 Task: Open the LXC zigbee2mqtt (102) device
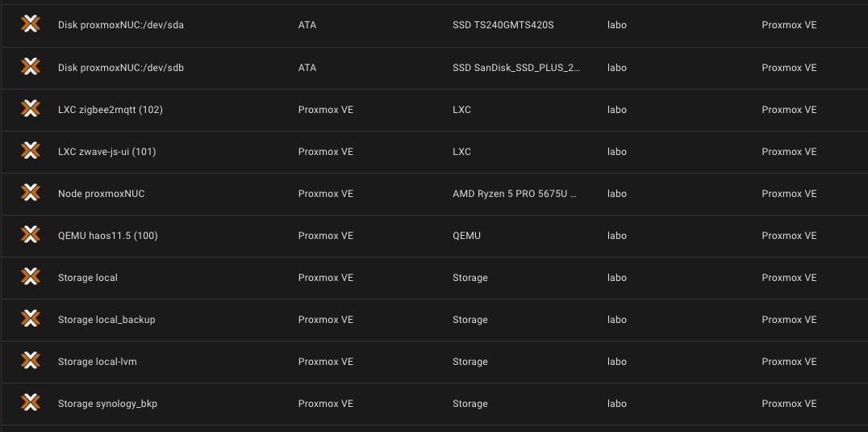tap(111, 110)
